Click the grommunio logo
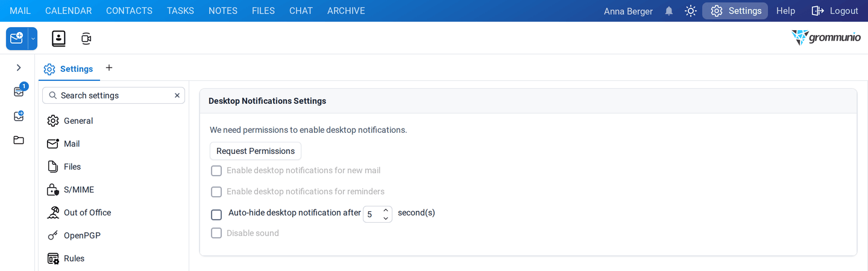Image resolution: width=868 pixels, height=271 pixels. (x=826, y=38)
